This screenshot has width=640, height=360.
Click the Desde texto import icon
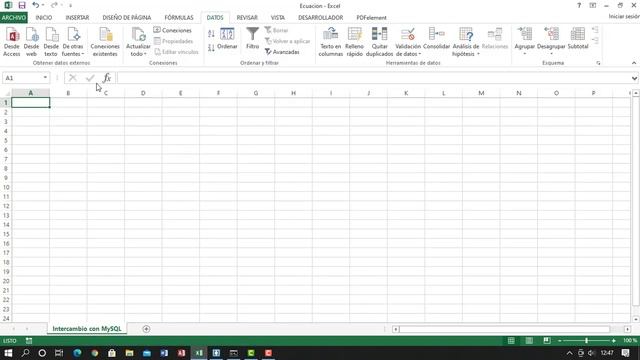[x=51, y=42]
